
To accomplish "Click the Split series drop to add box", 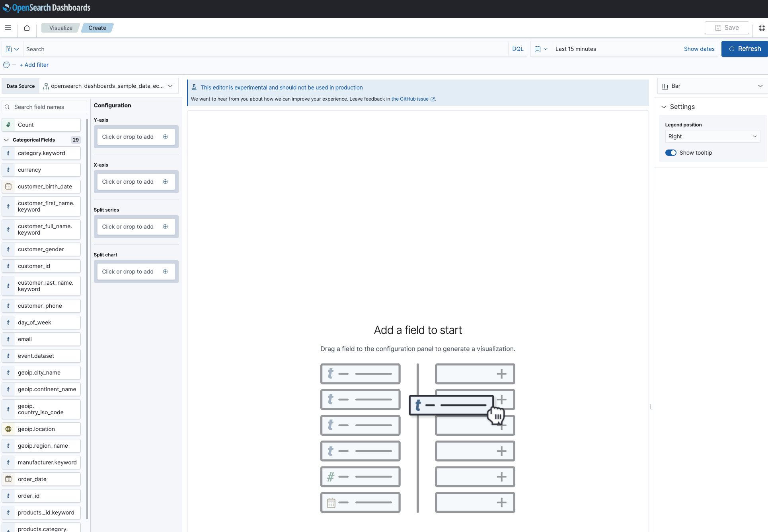I will pos(136,227).
